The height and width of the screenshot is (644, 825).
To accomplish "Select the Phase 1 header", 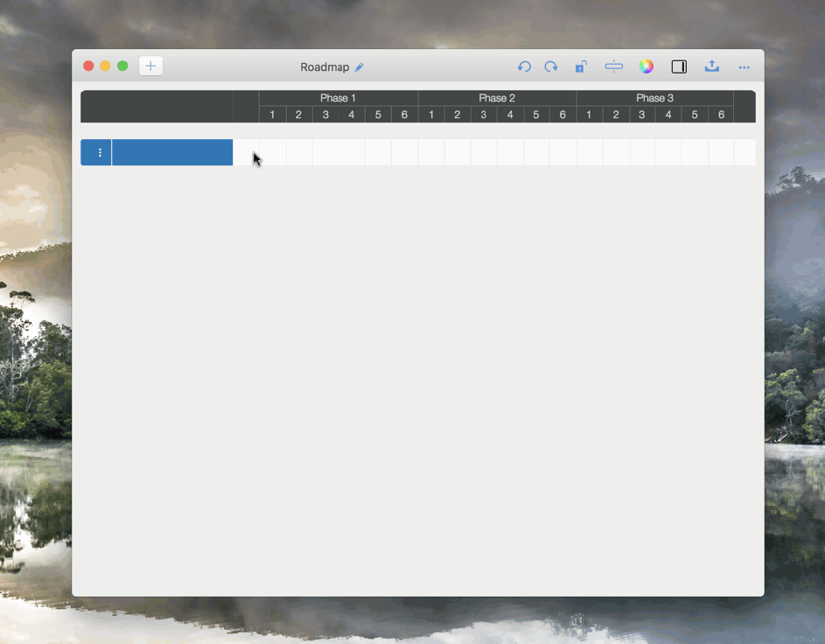I will 338,98.
